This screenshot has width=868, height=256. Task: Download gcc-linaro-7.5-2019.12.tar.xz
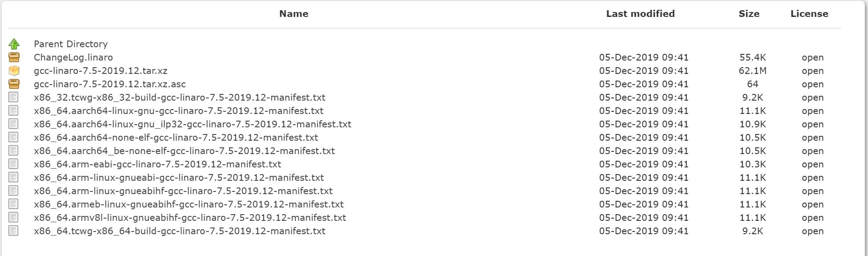pos(100,71)
